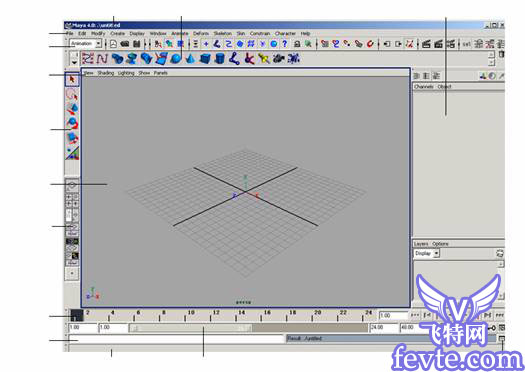
Task: Open the viewport Show menu
Action: (144, 73)
